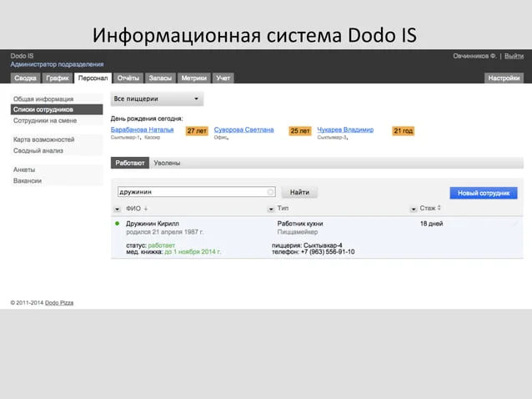Click the 21 год age badge

coord(403,131)
